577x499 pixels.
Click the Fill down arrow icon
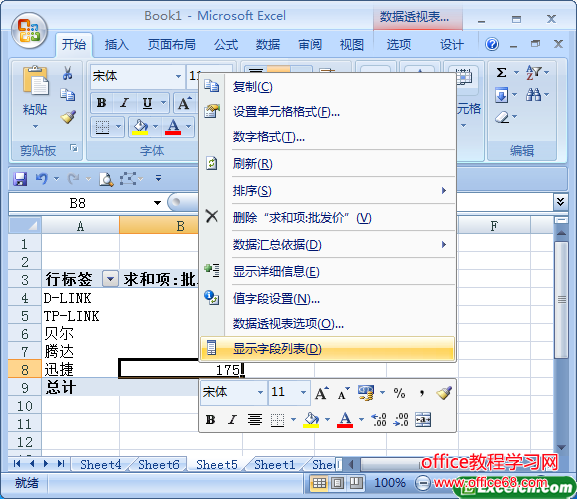(501, 96)
